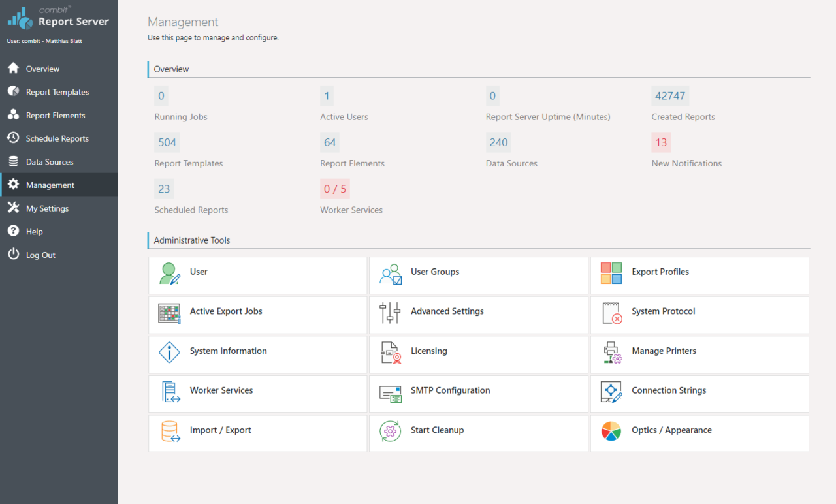
Task: Open the Licensing tool
Action: coord(478,354)
